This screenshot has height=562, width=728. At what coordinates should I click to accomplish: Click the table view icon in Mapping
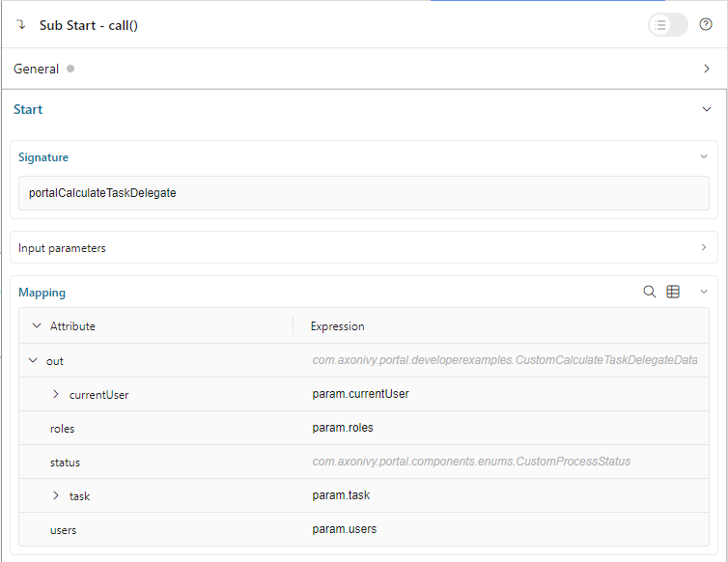tap(674, 292)
